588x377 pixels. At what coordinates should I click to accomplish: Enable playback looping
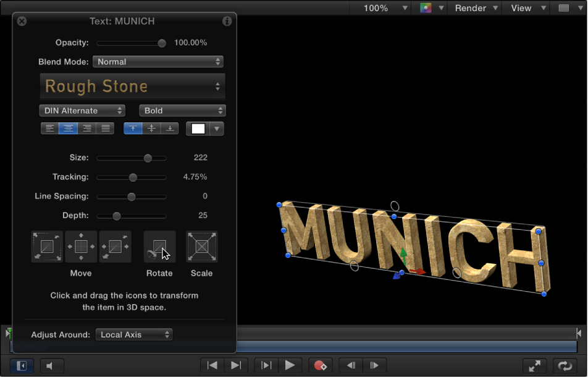(x=564, y=365)
